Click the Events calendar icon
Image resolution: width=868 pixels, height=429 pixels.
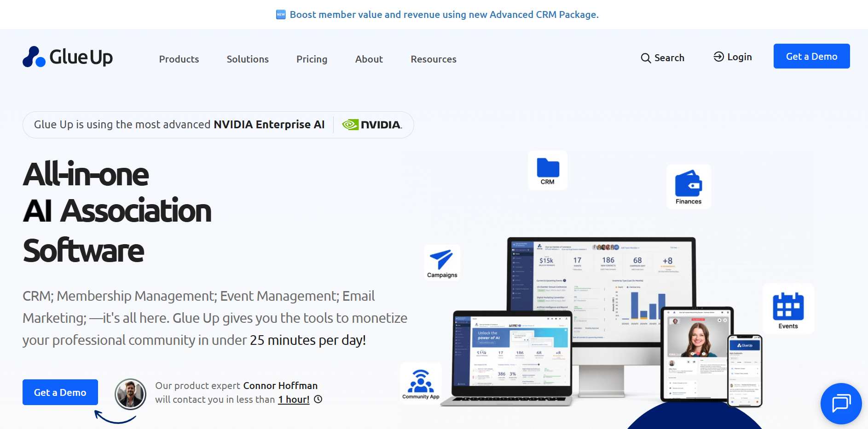click(788, 306)
